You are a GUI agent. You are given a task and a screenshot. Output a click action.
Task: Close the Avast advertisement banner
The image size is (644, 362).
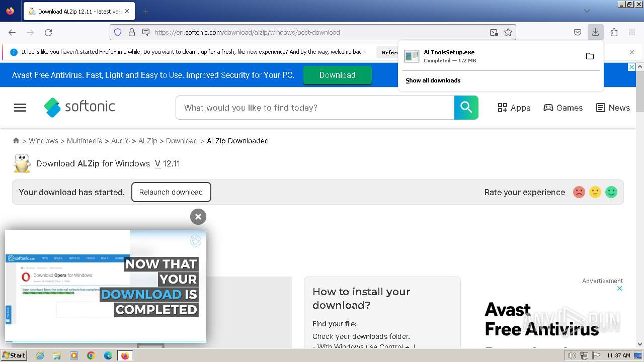point(632,67)
